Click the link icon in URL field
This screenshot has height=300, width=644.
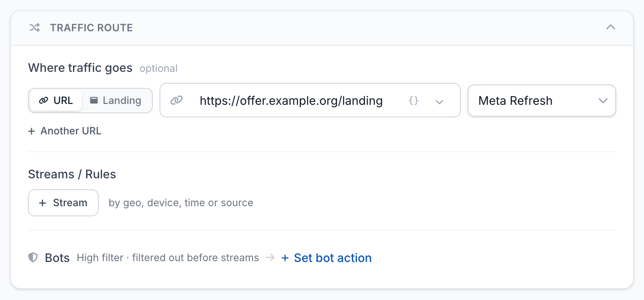click(x=176, y=101)
